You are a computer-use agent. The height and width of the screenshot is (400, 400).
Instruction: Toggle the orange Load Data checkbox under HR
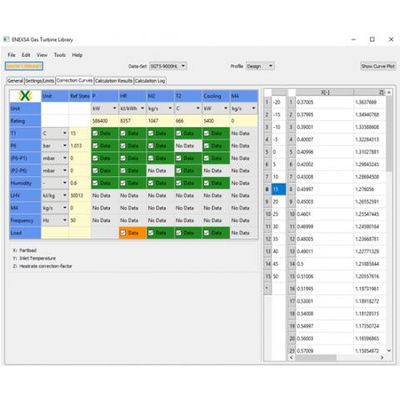click(123, 233)
